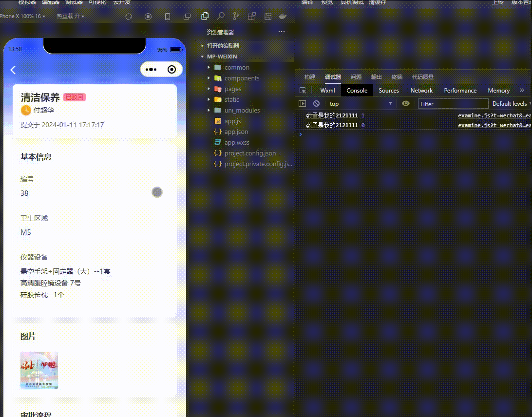This screenshot has width=532, height=417.
Task: Tap the uploaded picture thumbnail
Action: tap(39, 370)
